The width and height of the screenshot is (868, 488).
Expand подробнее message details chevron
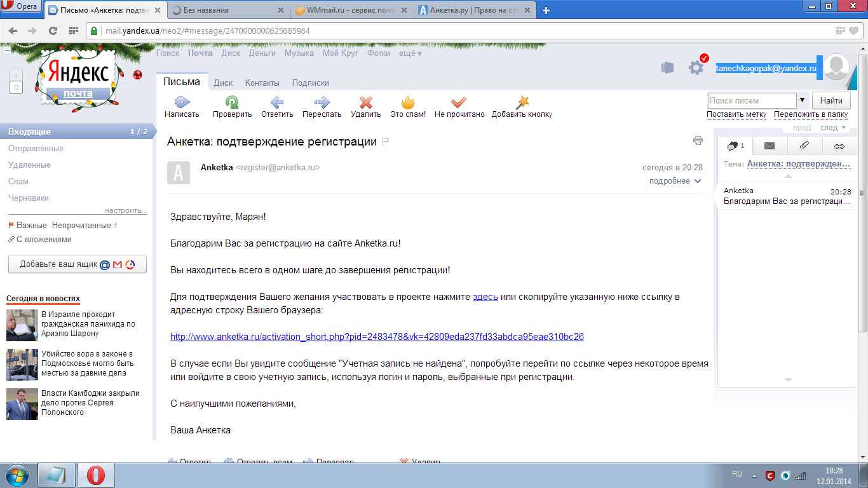coord(698,181)
